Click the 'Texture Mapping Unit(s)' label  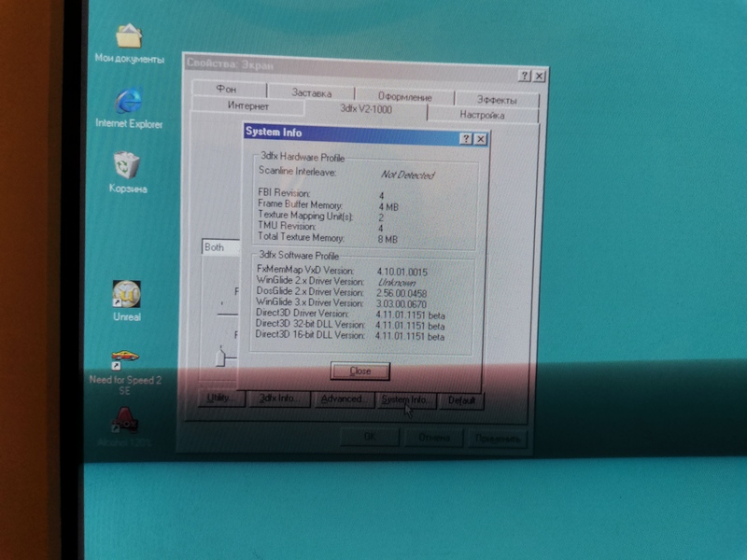[305, 216]
